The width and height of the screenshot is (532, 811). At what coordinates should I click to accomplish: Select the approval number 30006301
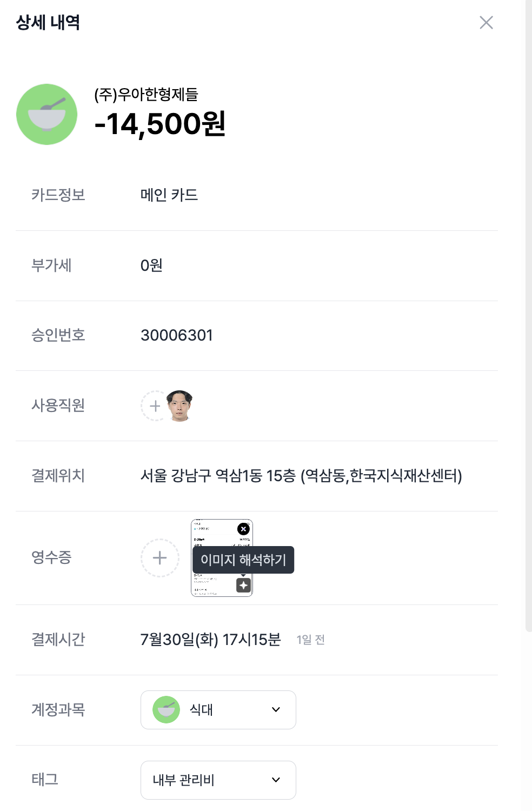(x=177, y=336)
